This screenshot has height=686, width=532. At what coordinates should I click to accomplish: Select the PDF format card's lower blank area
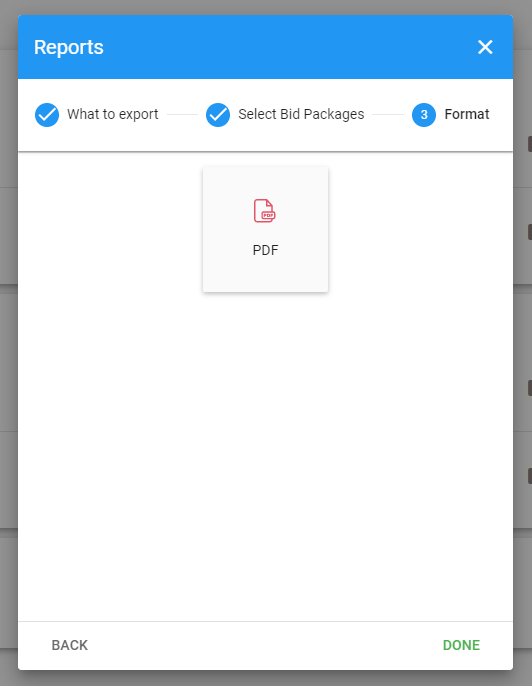(265, 276)
